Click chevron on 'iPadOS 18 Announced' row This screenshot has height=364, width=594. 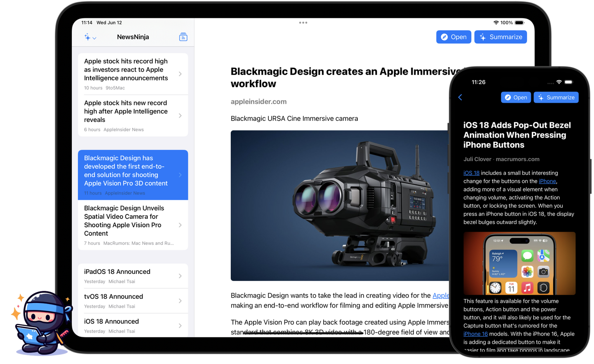click(x=180, y=276)
